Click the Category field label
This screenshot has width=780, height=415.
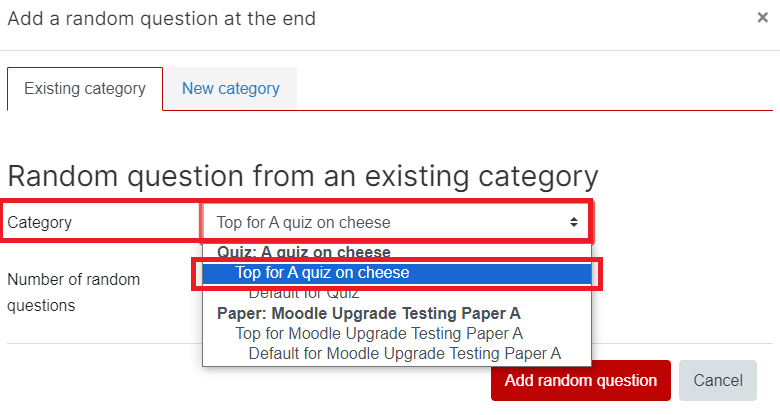[40, 222]
